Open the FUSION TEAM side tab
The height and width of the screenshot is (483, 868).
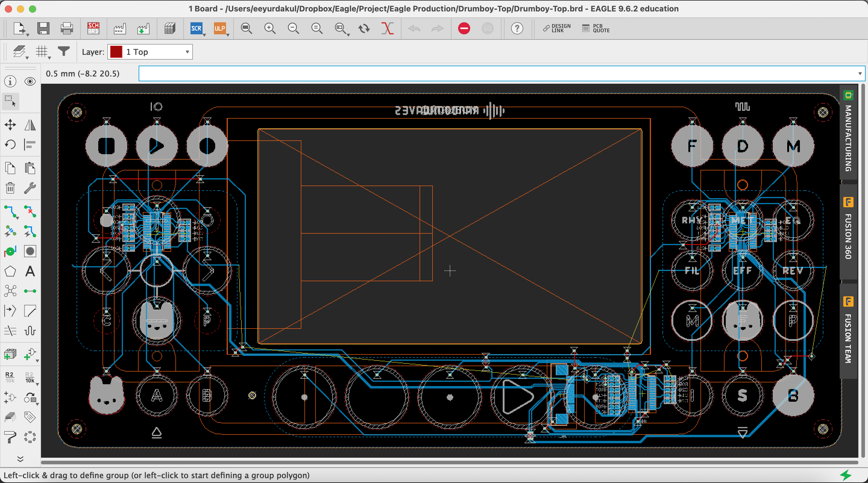coord(848,332)
